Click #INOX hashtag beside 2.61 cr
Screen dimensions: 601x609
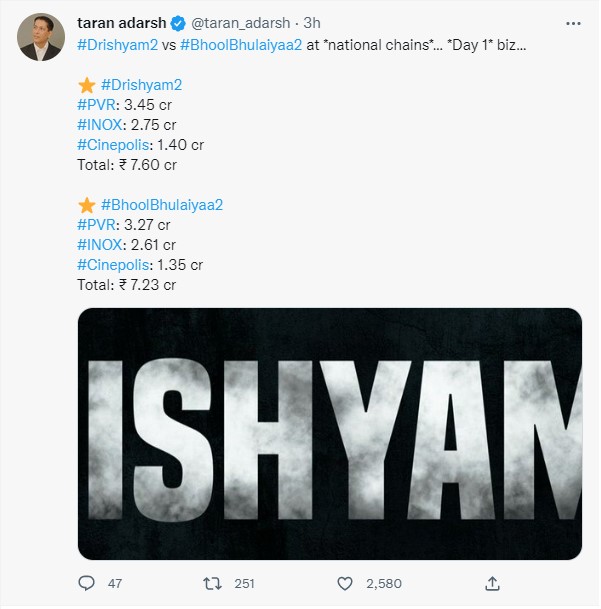tap(99, 245)
